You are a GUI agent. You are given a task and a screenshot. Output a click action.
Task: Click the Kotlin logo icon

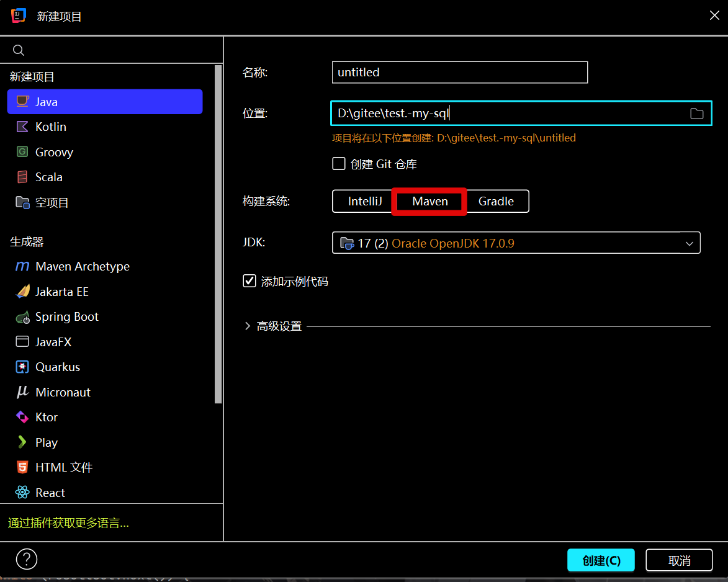(22, 127)
